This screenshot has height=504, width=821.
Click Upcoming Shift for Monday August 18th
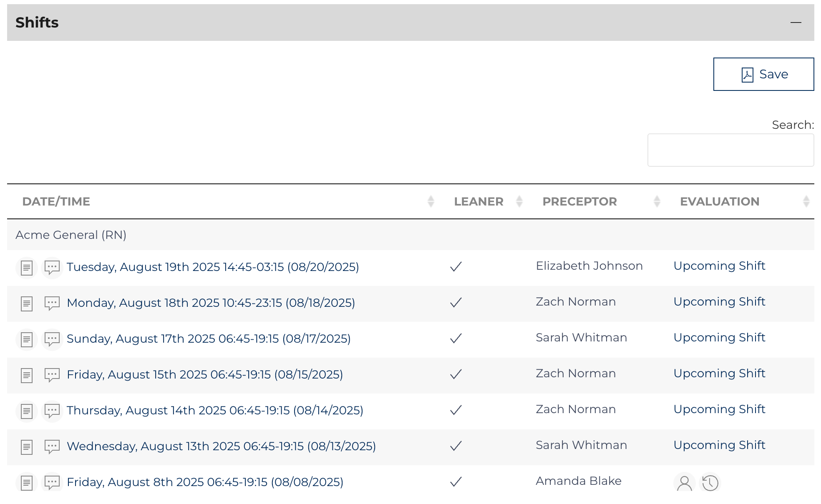719,302
